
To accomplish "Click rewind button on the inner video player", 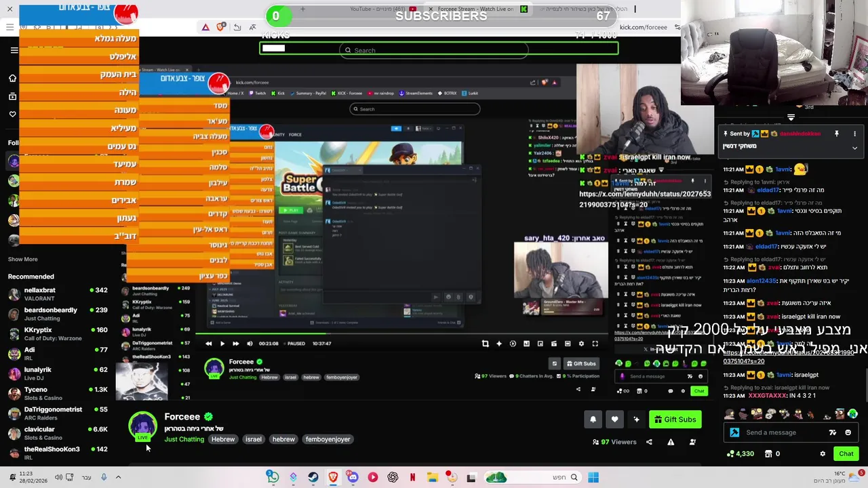I will pyautogui.click(x=209, y=344).
